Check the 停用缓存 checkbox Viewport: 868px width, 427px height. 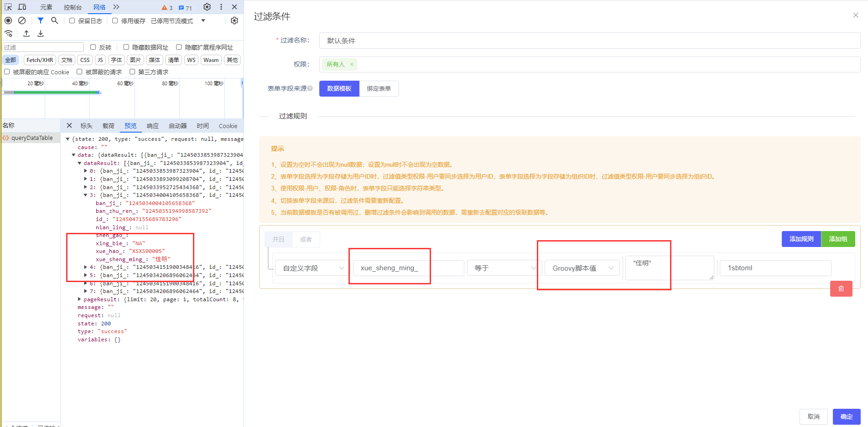[x=115, y=21]
